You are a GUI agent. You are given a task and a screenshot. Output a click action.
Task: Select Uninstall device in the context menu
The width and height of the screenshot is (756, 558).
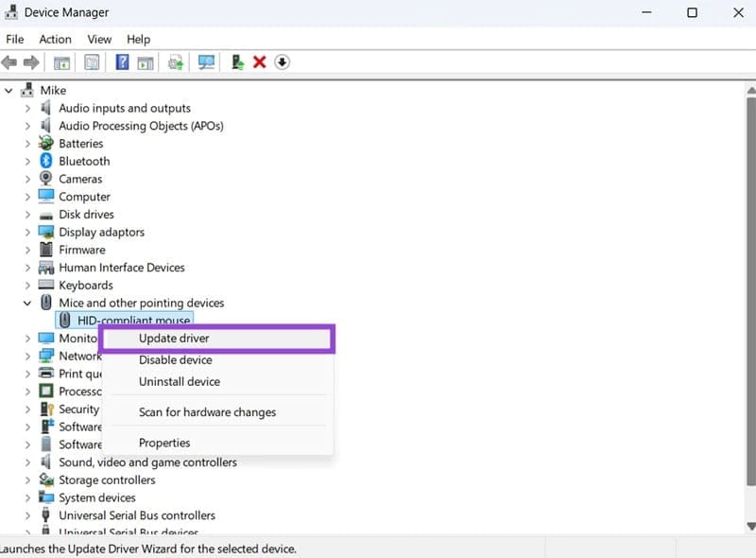click(x=180, y=381)
